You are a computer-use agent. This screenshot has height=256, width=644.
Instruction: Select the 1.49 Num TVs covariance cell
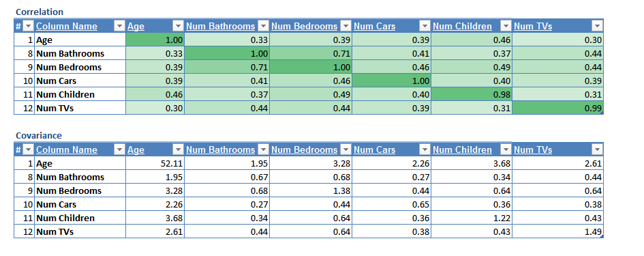point(557,231)
